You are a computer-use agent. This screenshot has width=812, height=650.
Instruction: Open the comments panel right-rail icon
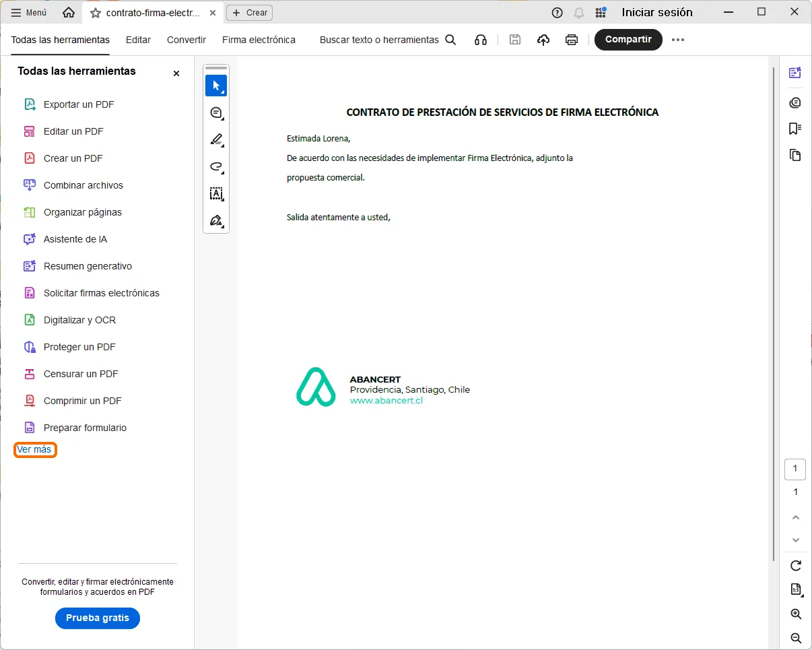[x=795, y=102]
